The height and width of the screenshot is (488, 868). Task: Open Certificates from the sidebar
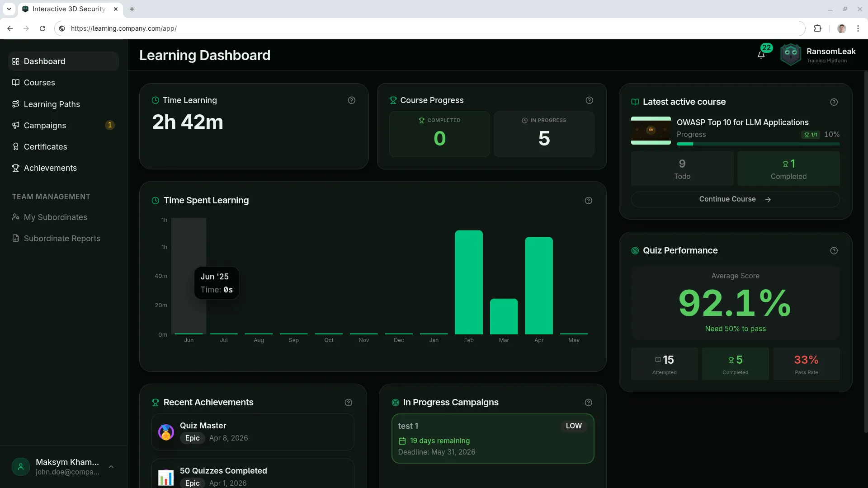63,147
